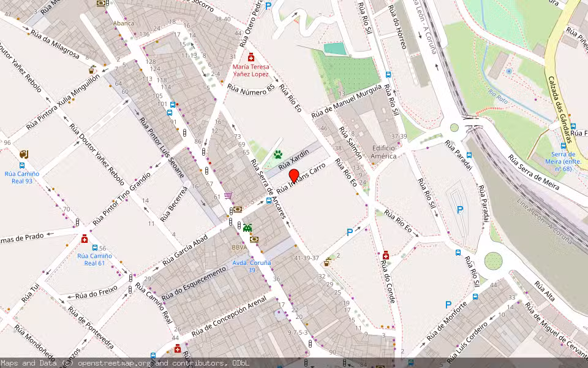Click the BBVA label

239,247
